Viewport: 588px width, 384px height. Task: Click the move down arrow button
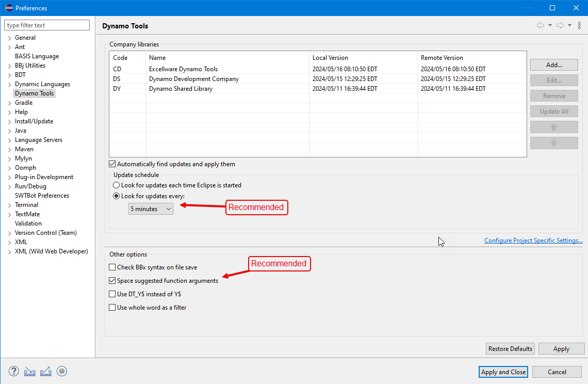click(554, 142)
